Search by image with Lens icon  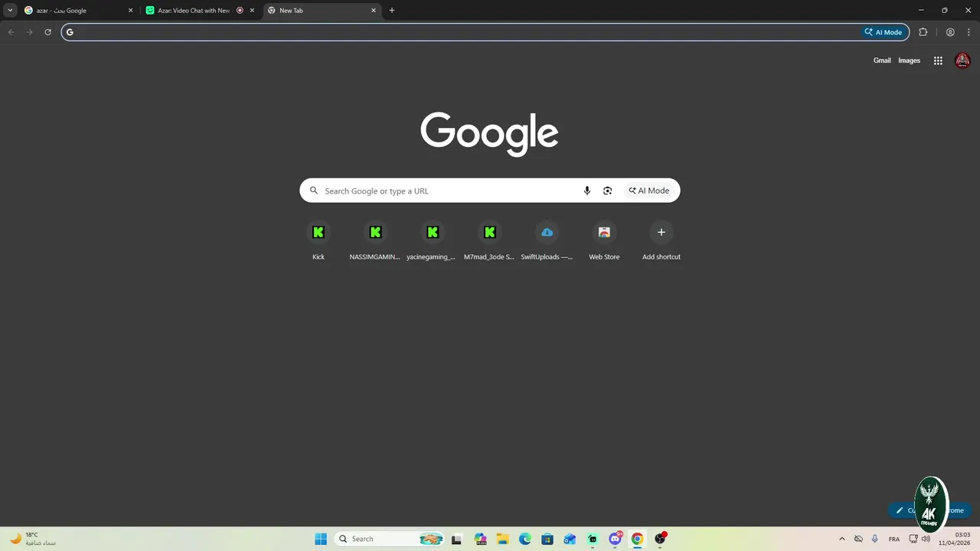point(607,191)
